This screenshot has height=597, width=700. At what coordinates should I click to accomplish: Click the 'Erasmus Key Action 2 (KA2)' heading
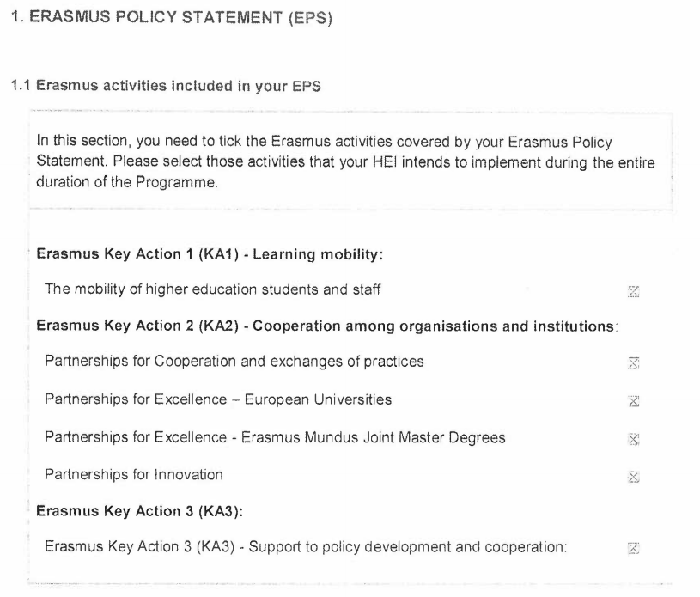coord(326,326)
